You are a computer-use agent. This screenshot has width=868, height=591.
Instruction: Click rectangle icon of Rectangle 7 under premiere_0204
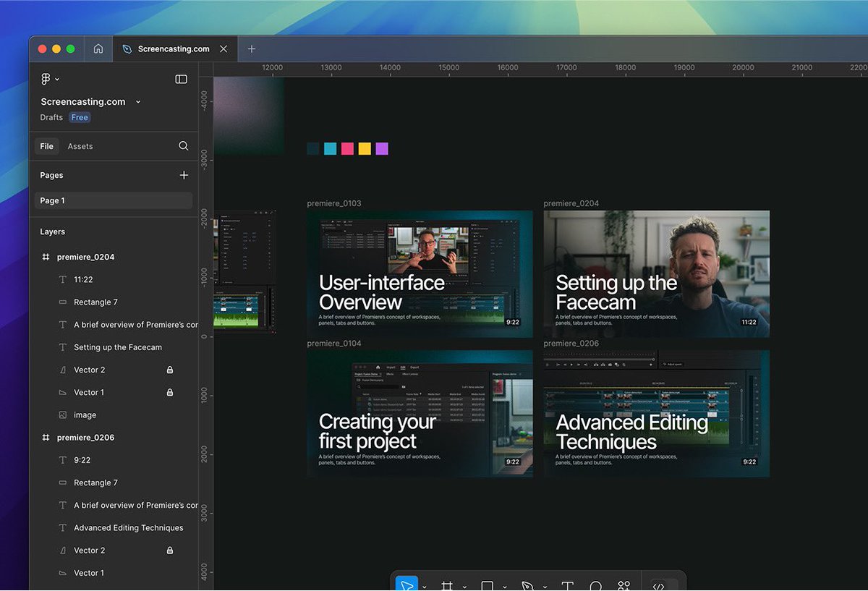tap(62, 302)
